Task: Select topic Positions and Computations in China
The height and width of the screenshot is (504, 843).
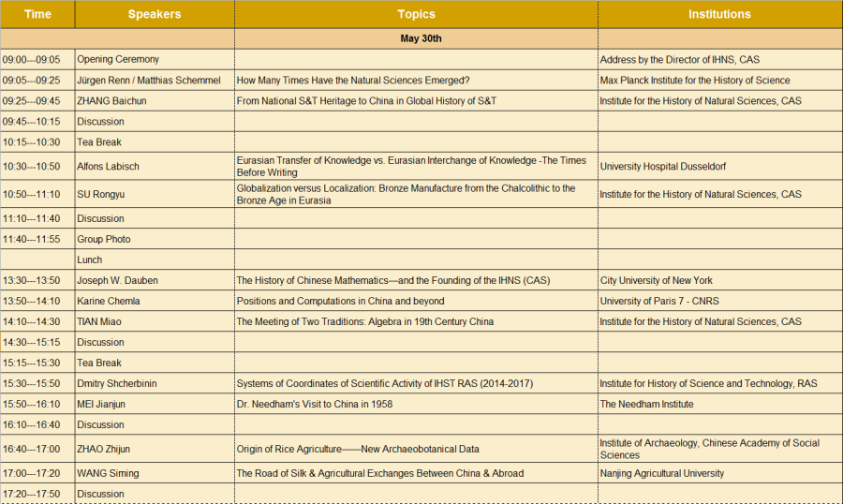Action: click(x=340, y=301)
